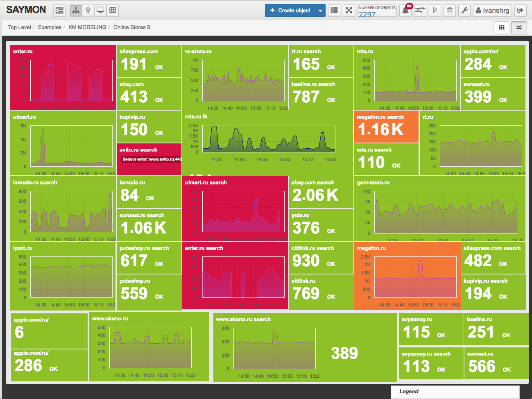
Task: Open the apple.com/ru/ tile showing 6
Action: [50, 331]
